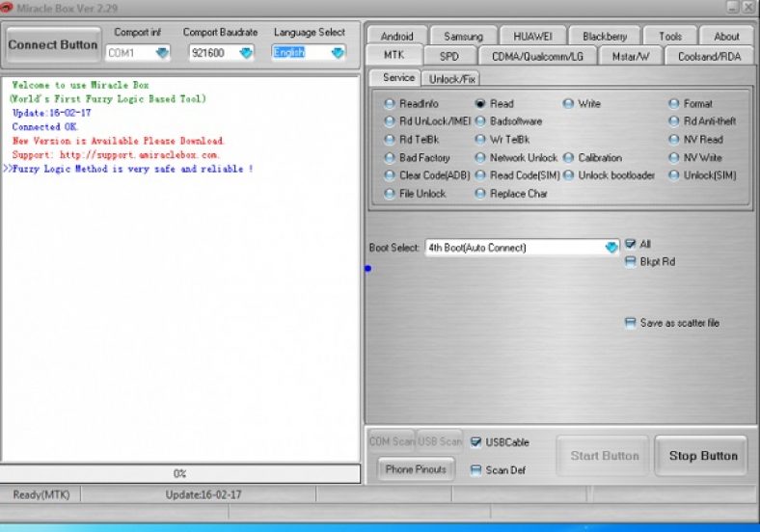This screenshot has height=532, width=760.
Task: Click the support.amiraclebox.com link in log
Action: click(139, 155)
